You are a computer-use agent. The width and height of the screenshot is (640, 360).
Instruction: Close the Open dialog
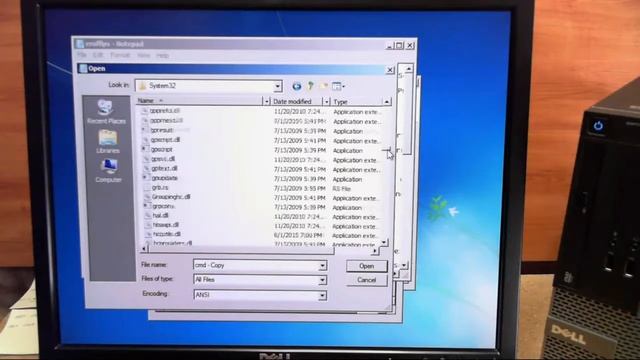coord(390,70)
